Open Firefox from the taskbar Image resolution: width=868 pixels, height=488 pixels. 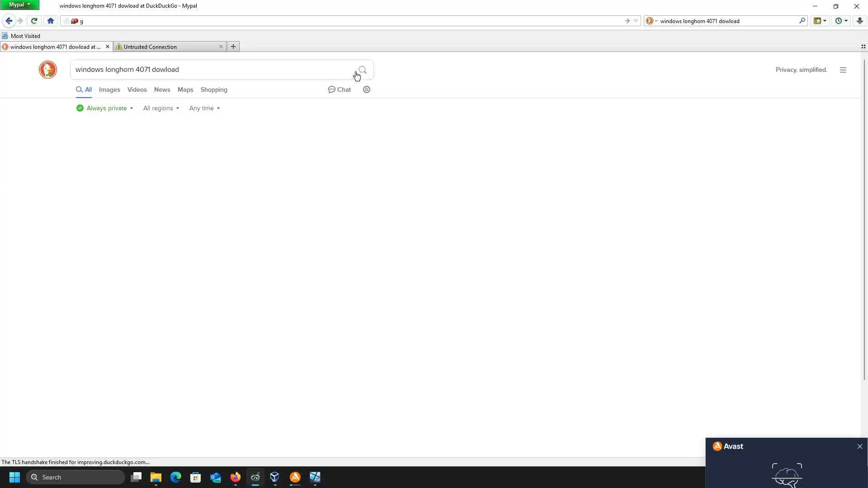[236, 477]
